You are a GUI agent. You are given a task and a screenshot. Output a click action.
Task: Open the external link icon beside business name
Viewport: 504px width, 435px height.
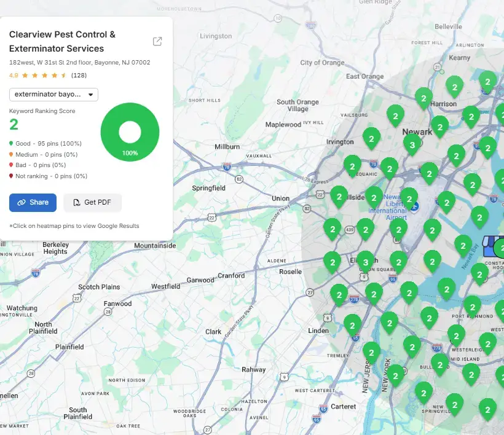click(157, 41)
